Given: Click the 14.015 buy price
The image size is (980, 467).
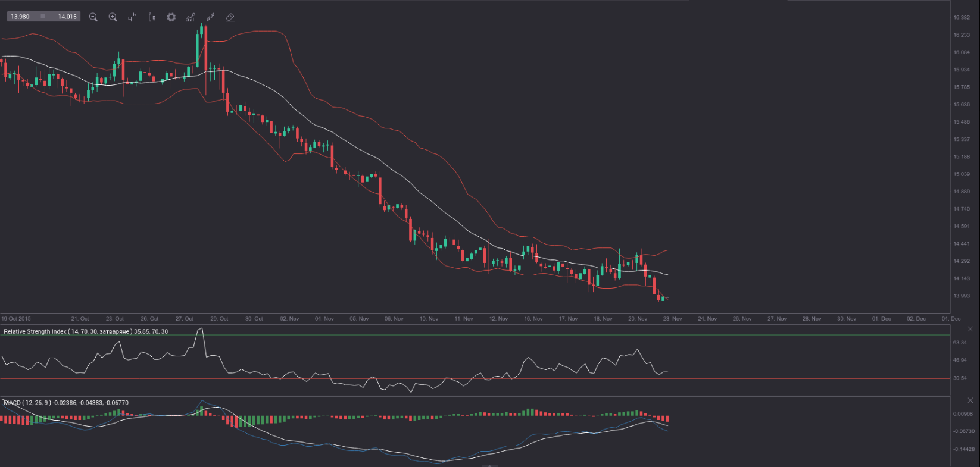Looking at the screenshot, I should (x=67, y=17).
